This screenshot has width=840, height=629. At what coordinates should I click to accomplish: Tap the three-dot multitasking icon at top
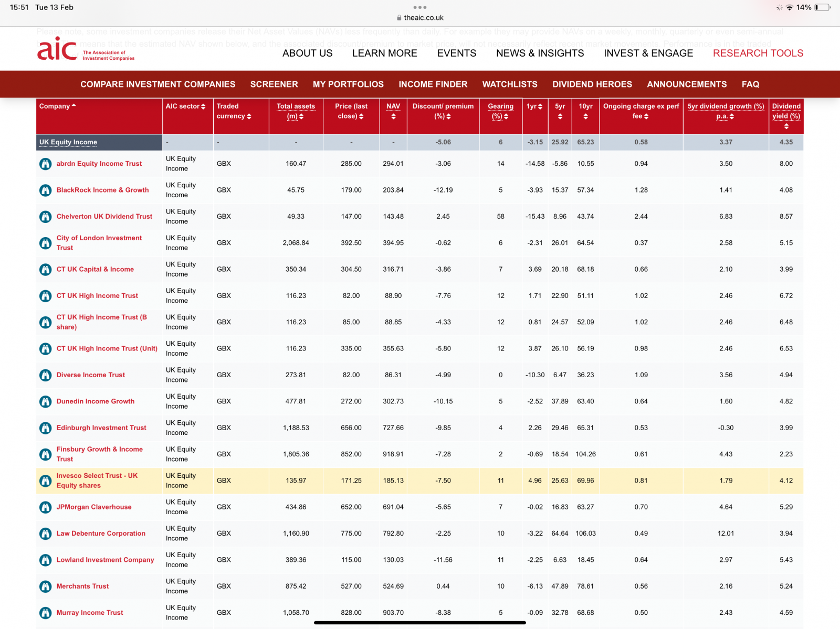point(419,7)
